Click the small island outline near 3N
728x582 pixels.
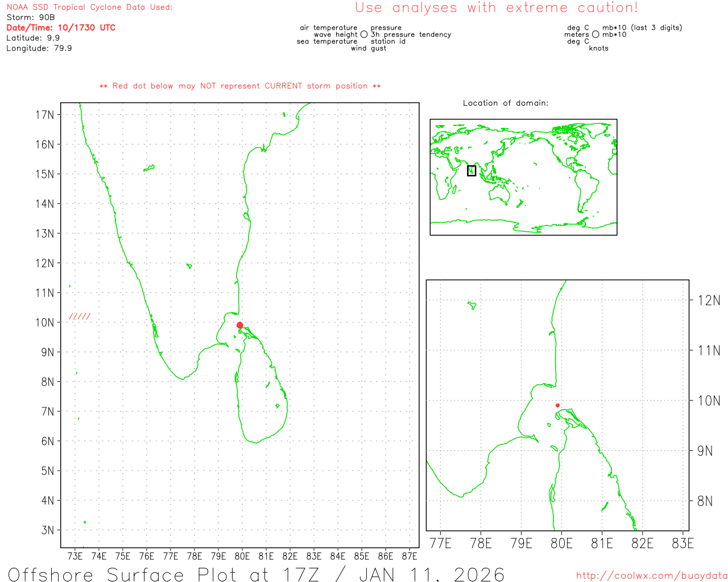[x=85, y=522]
